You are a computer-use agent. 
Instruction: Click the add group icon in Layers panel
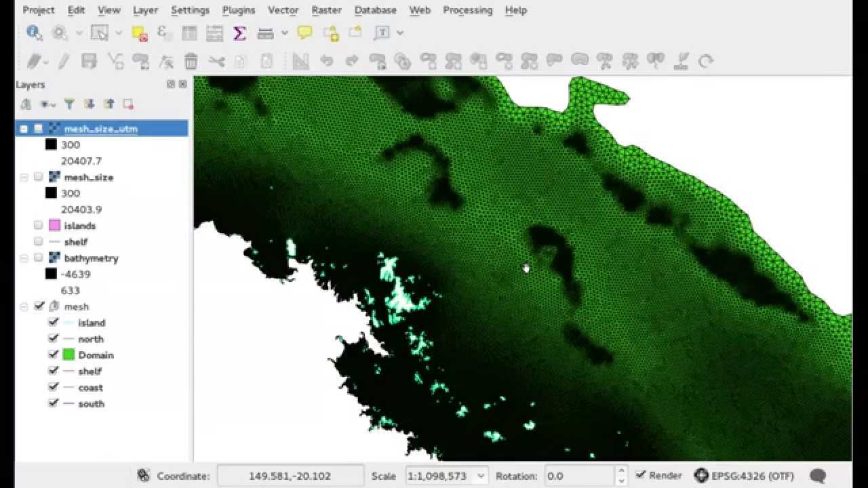click(x=26, y=104)
